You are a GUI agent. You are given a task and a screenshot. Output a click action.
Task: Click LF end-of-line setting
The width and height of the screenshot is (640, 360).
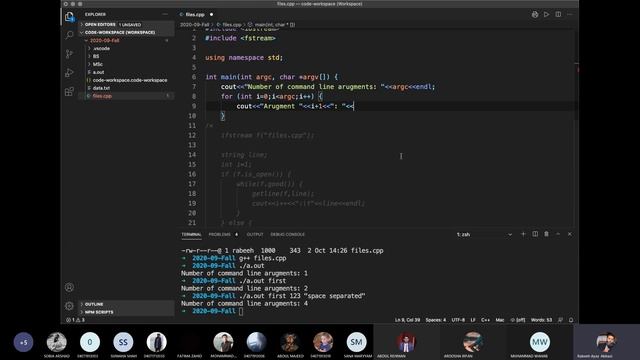473,320
